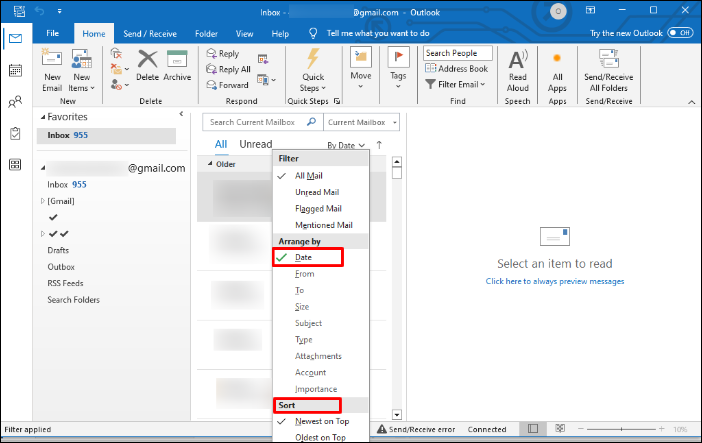This screenshot has width=702, height=443.
Task: Choose Newest on Top sorting
Action: [x=321, y=421]
